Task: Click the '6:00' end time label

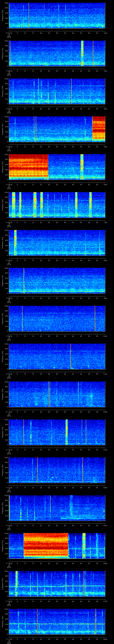Action: [x=105, y=184]
